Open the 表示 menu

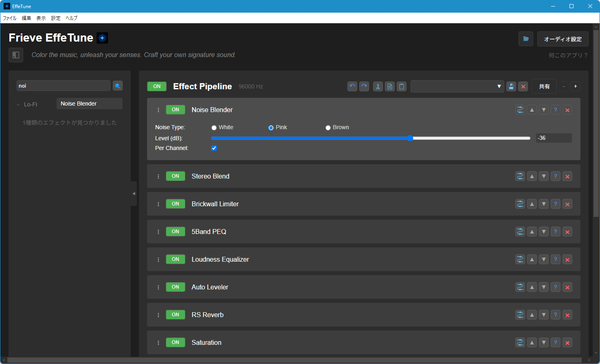click(x=41, y=18)
